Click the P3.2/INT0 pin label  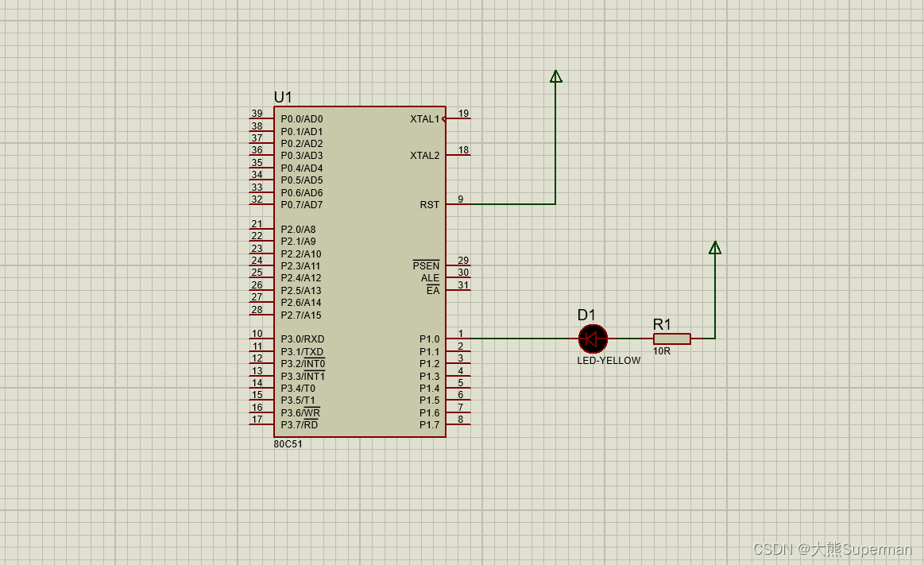303,363
